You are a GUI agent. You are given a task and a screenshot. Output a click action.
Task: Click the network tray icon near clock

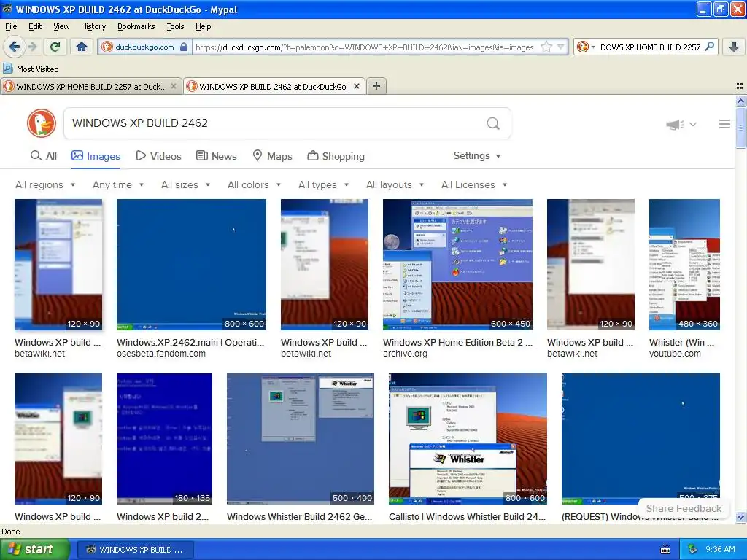[693, 550]
